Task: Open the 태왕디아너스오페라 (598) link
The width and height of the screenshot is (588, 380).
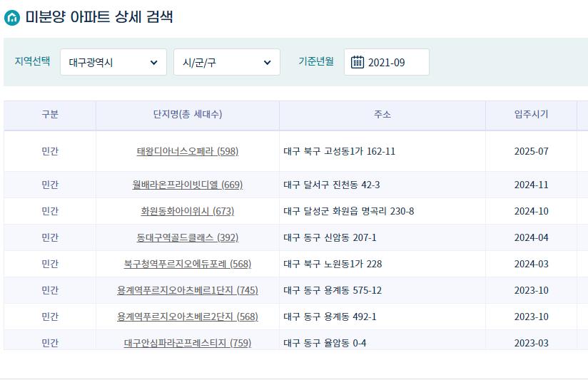Action: point(188,151)
